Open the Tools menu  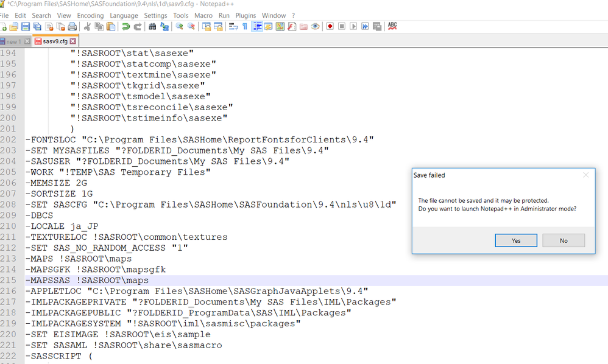[181, 15]
